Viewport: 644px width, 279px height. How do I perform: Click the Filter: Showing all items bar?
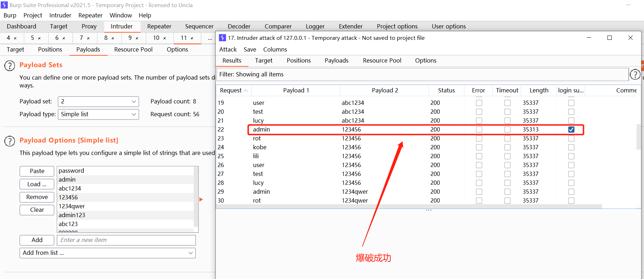pos(422,74)
